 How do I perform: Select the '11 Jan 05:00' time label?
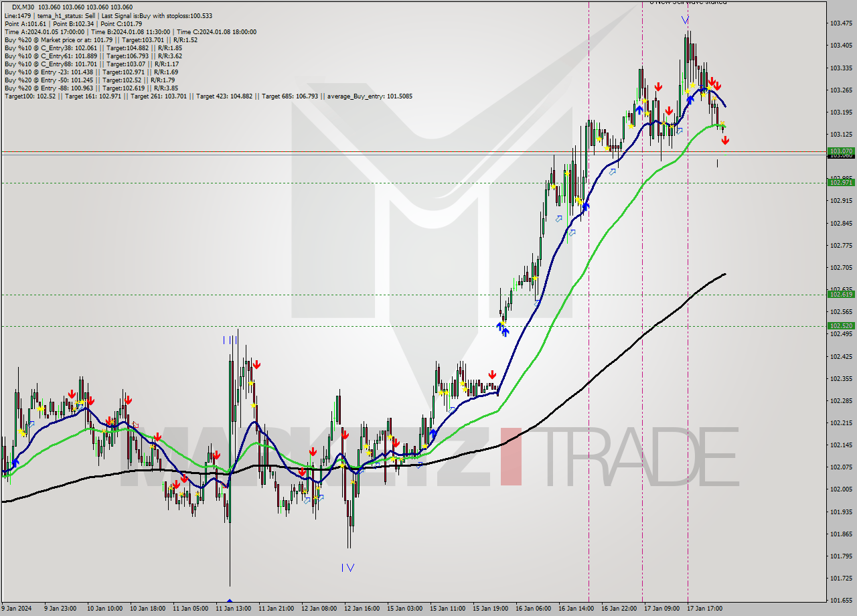[190, 609]
